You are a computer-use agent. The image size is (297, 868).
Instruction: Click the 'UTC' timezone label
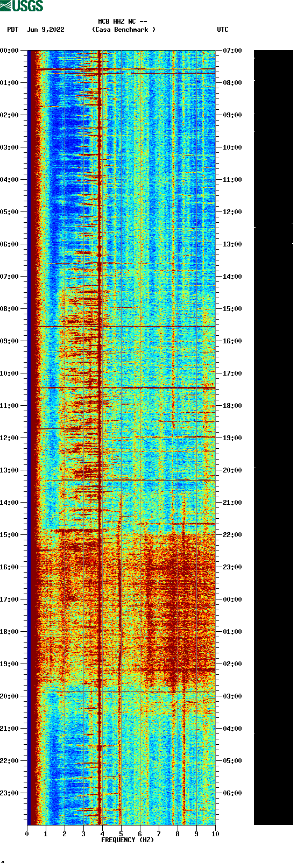pyautogui.click(x=223, y=30)
